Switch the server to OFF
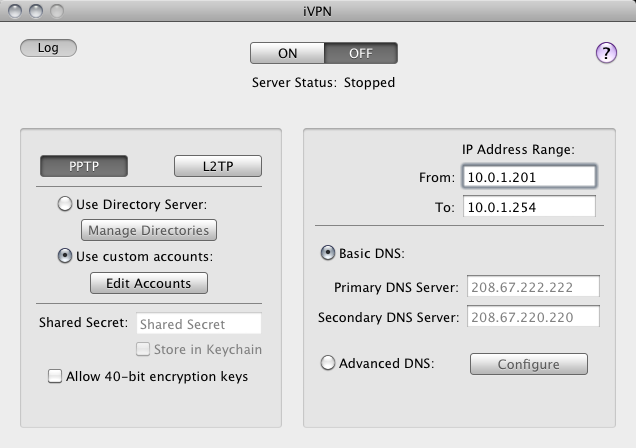The height and width of the screenshot is (448, 636). [361, 53]
